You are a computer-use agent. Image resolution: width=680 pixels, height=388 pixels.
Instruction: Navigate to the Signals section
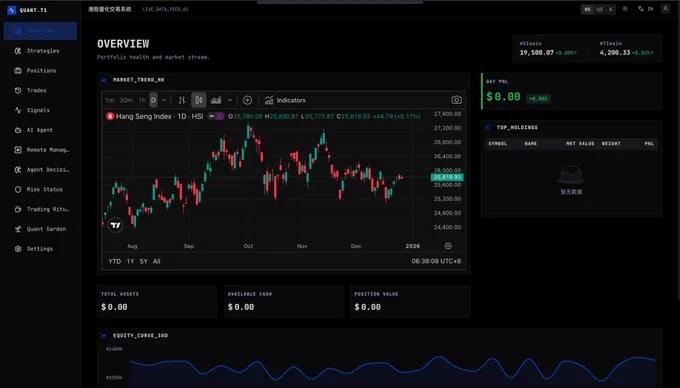coord(40,110)
